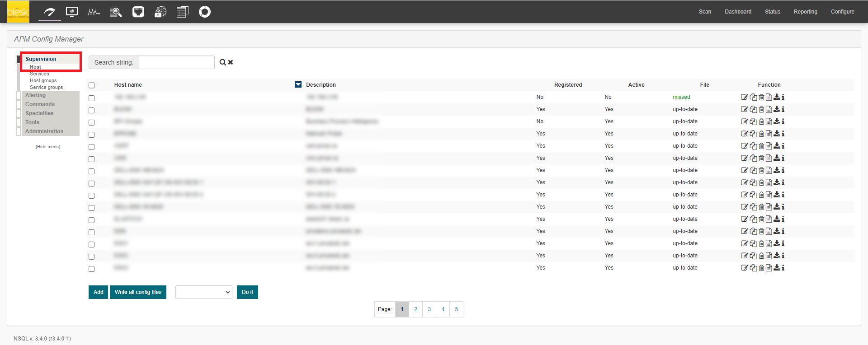Click the edit pencil icon in the missed row

click(745, 97)
